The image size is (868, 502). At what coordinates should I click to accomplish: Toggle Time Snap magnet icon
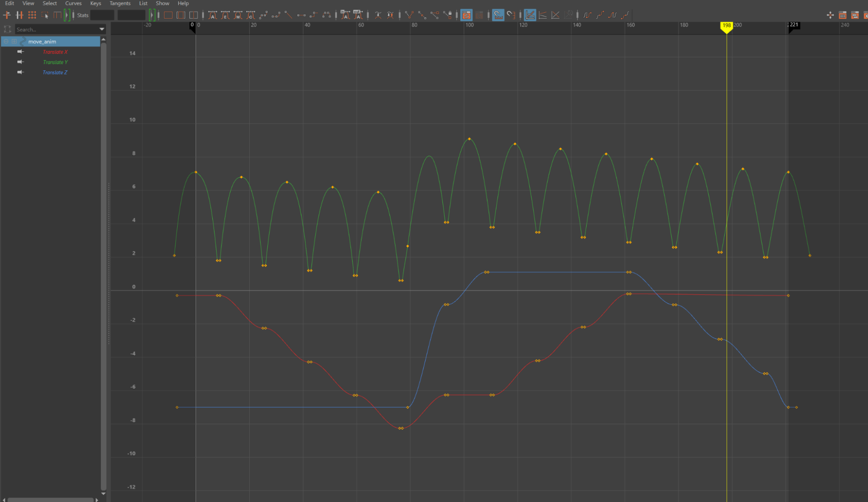(498, 15)
